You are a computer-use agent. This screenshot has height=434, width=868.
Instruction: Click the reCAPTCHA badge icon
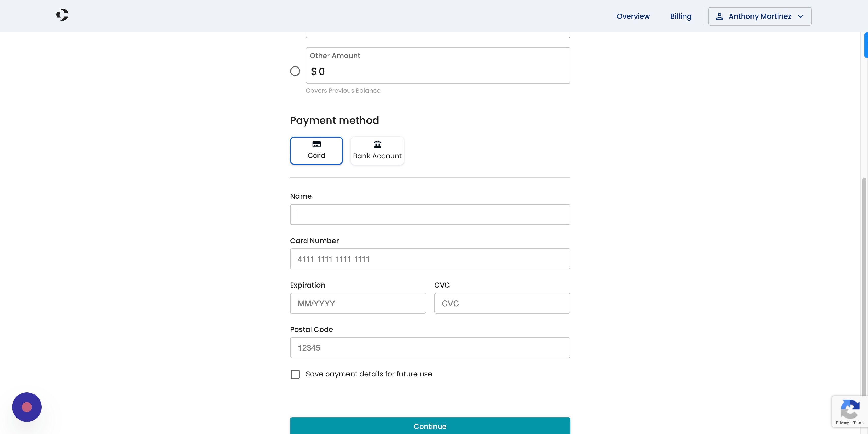point(850,409)
